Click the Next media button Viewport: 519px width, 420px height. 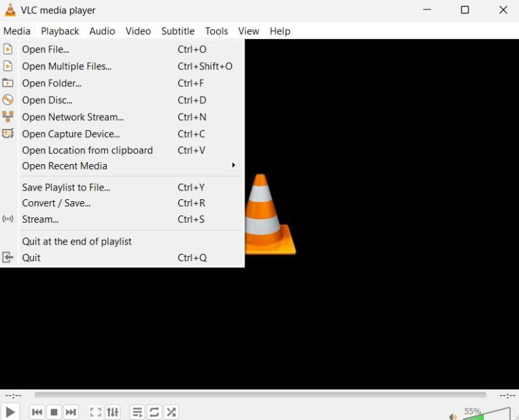pyautogui.click(x=71, y=412)
